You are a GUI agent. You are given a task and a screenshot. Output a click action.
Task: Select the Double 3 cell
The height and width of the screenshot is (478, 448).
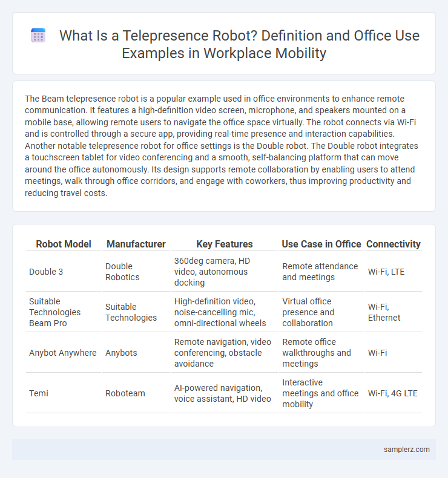64,272
